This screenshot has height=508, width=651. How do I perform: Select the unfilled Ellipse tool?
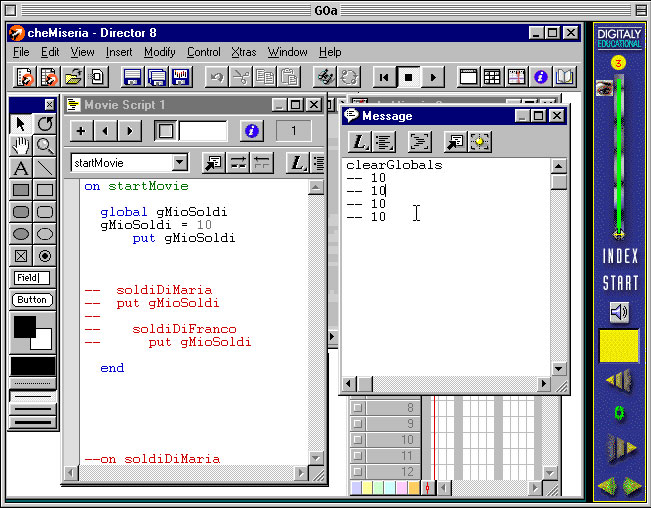44,234
